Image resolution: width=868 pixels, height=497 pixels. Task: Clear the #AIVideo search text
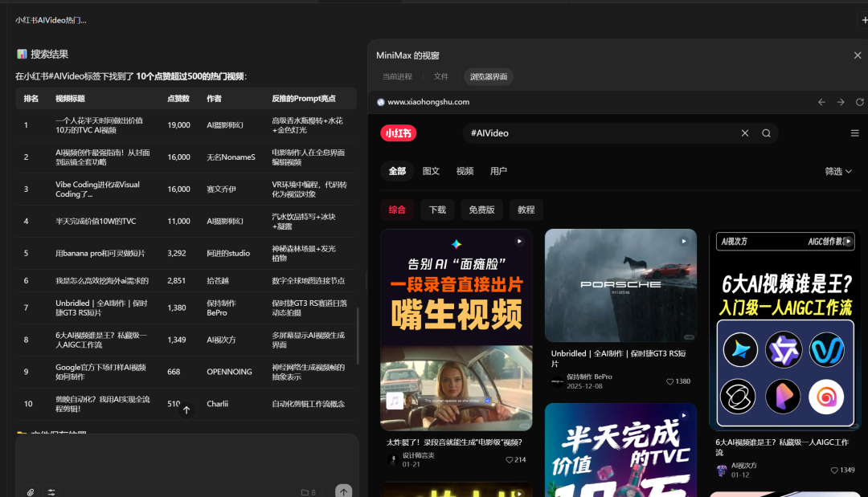pyautogui.click(x=745, y=133)
